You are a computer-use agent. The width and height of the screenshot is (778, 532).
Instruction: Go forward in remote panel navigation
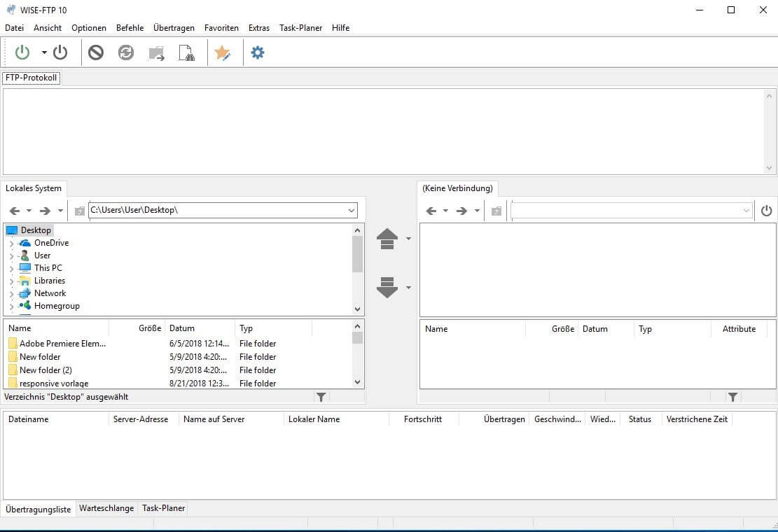coord(462,211)
